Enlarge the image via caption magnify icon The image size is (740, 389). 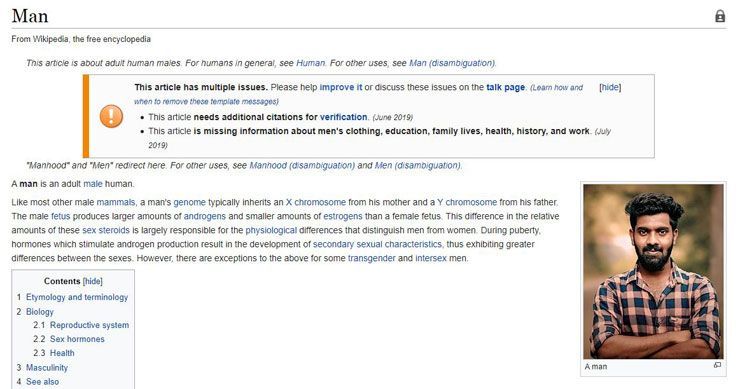tap(717, 365)
